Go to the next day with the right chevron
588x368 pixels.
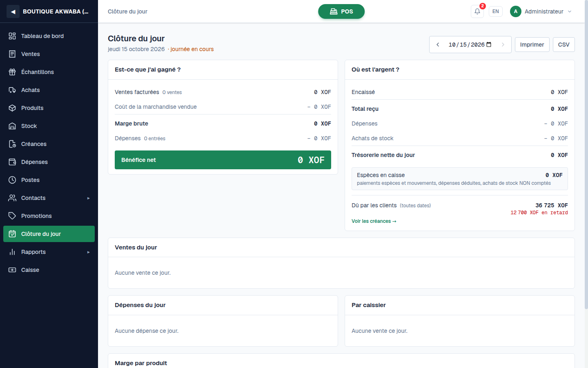pyautogui.click(x=503, y=45)
